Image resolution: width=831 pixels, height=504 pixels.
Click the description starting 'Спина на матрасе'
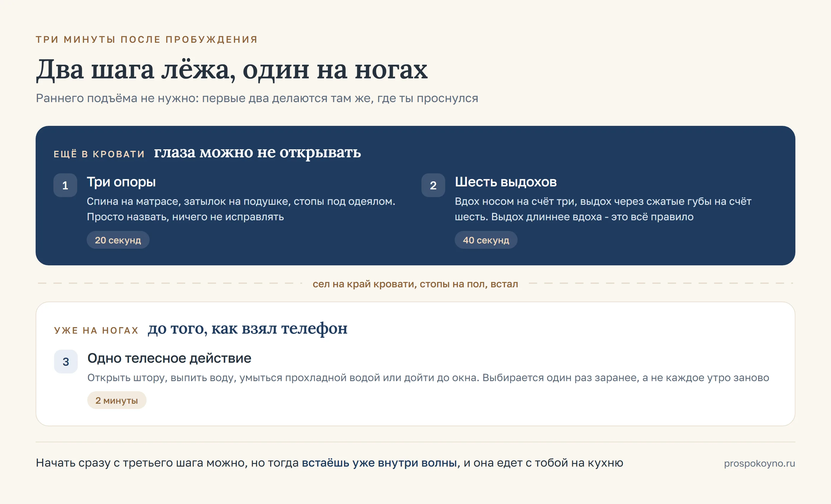(241, 209)
